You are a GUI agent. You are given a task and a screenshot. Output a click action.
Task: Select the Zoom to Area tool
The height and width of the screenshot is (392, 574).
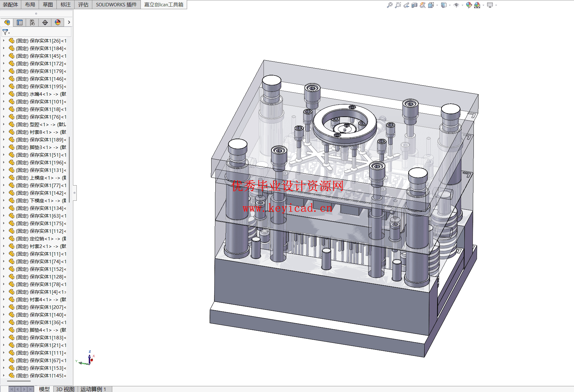[398, 5]
